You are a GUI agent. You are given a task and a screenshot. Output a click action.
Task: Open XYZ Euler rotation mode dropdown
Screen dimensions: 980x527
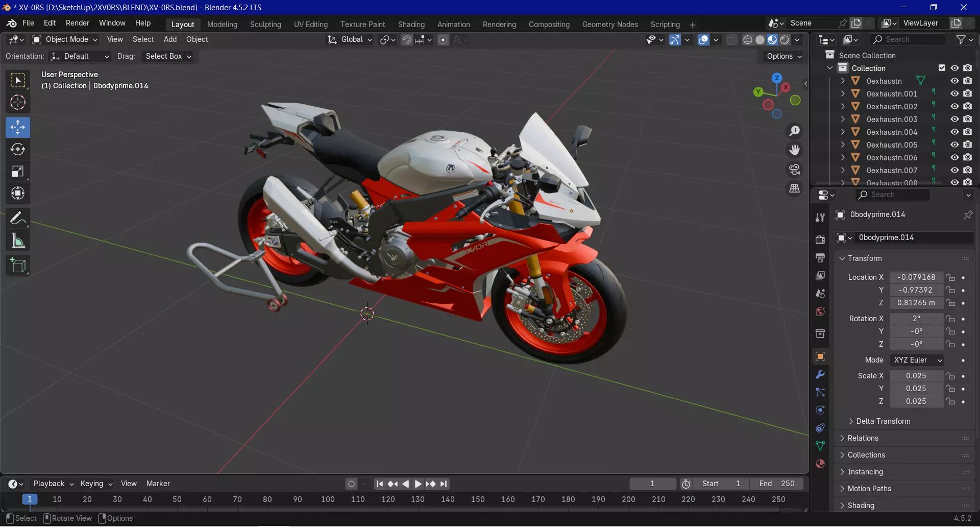917,360
